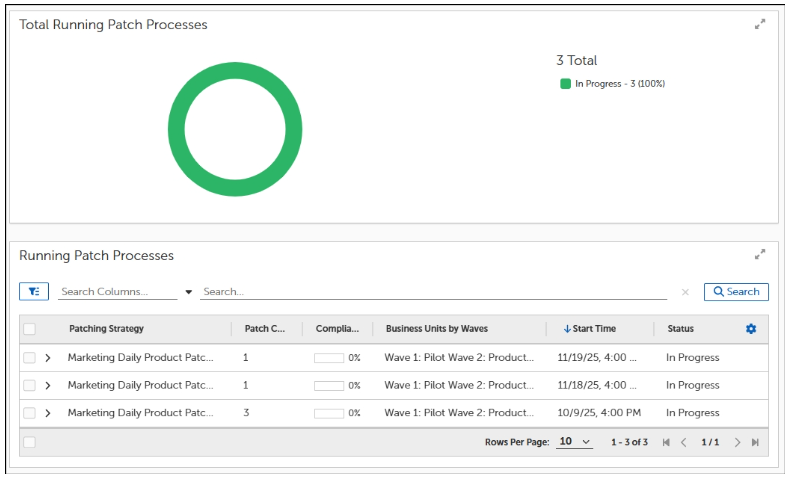787x477 pixels.
Task: Go to the first page of results
Action: [x=666, y=442]
